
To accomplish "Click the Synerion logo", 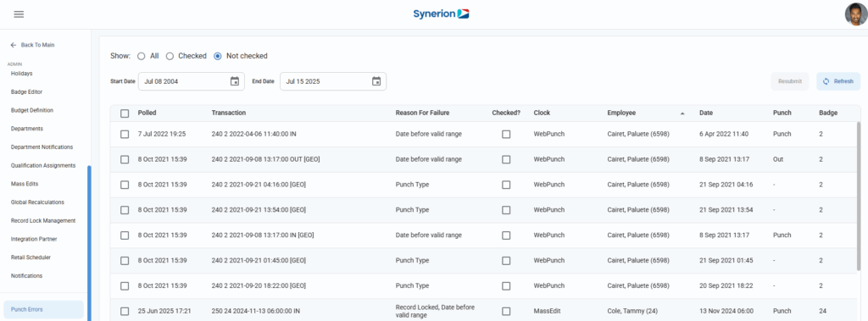I will click(x=441, y=14).
